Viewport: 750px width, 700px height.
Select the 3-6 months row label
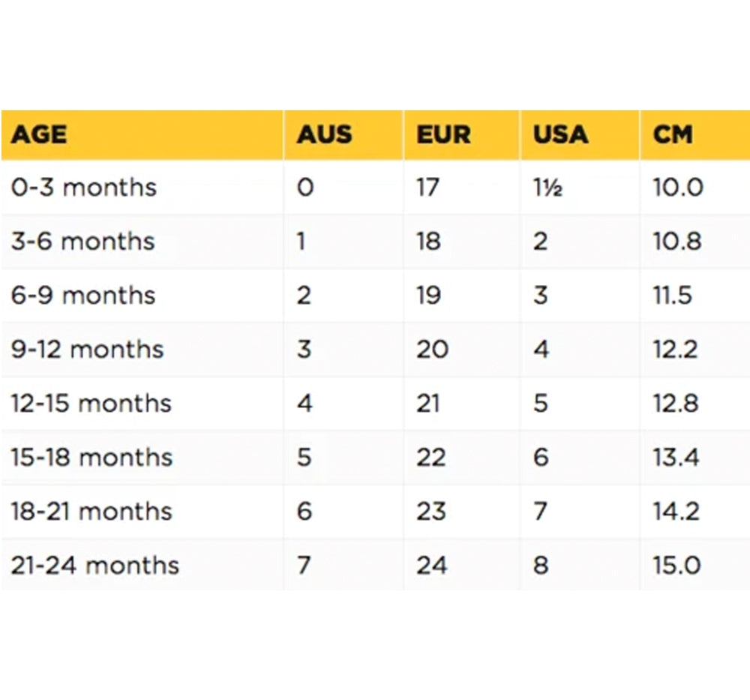83,241
